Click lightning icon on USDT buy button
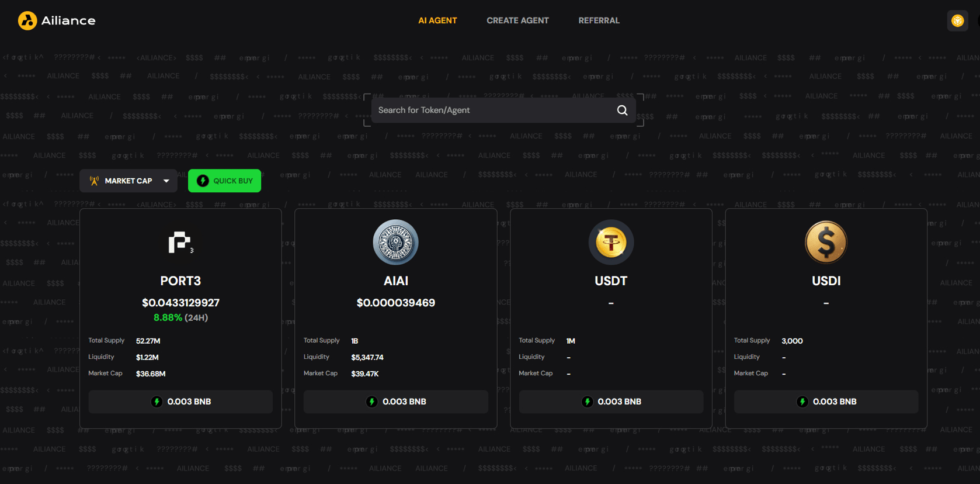The width and height of the screenshot is (980, 484). click(x=587, y=402)
